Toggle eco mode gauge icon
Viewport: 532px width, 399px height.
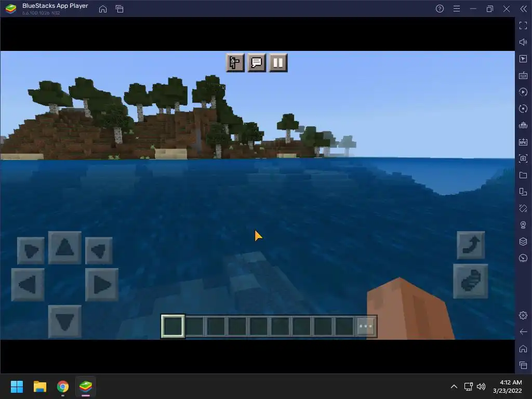523,258
